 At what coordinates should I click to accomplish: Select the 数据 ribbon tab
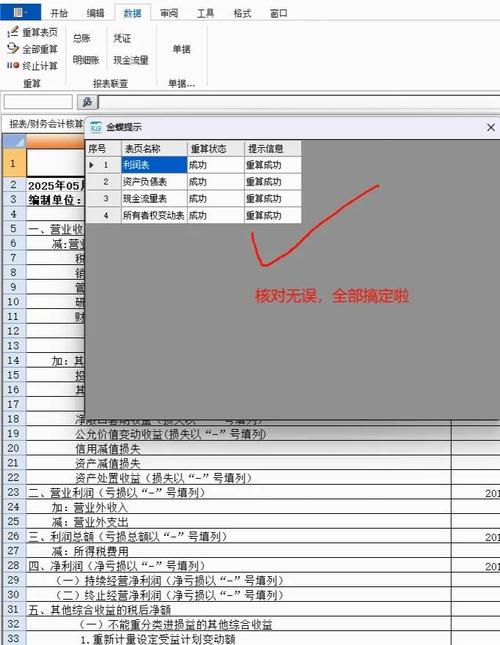132,13
